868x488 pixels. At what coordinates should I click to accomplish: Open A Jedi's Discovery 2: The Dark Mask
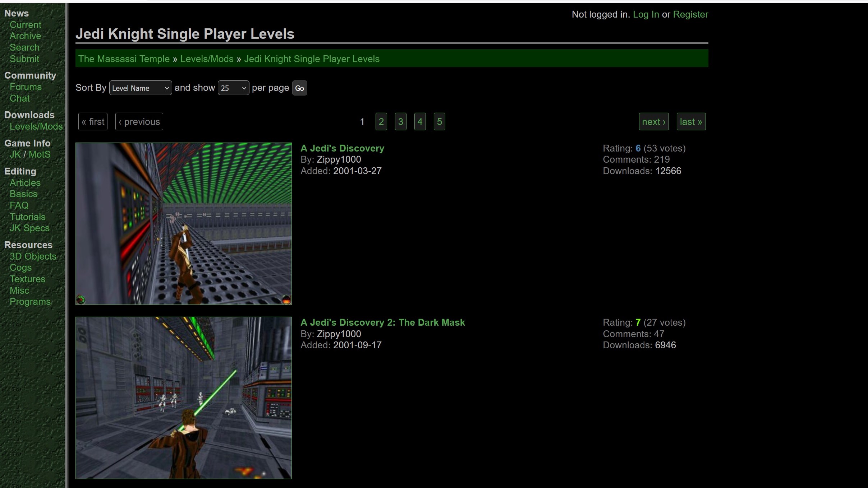383,322
